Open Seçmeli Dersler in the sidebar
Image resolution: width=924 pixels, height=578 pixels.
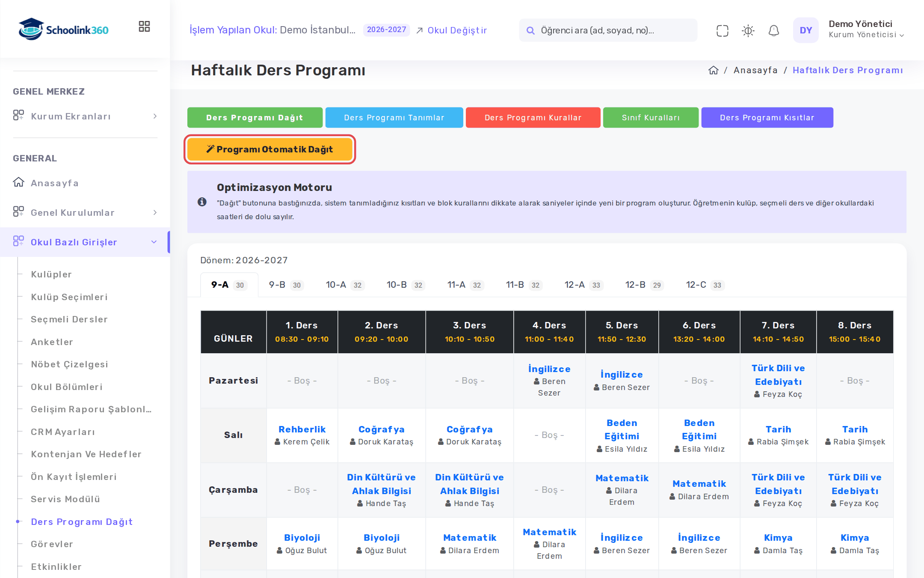pos(69,319)
